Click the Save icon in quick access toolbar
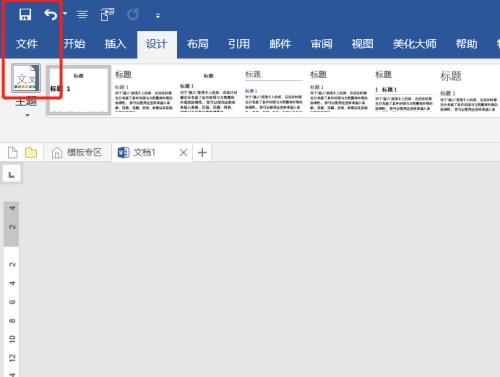500x377 pixels. point(25,15)
